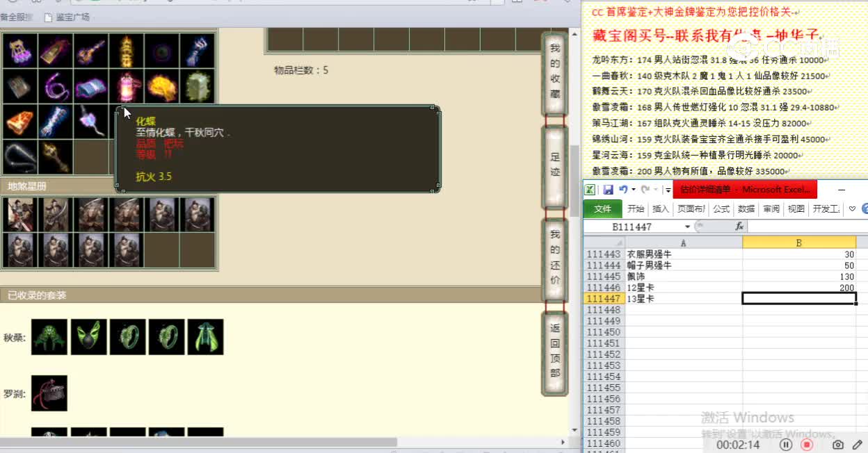Save the Excel workbook with the floppy icon
Screen dimensions: 868x453
608,190
